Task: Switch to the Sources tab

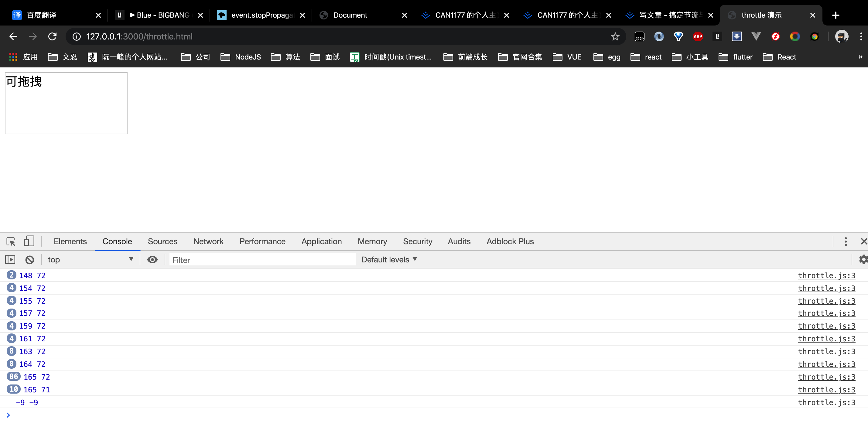Action: (162, 241)
